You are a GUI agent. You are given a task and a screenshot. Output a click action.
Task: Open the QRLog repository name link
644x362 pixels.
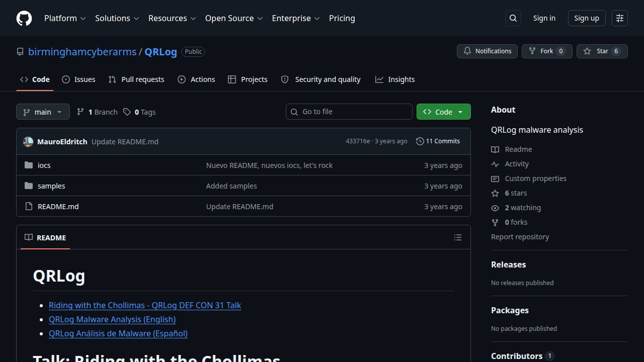click(x=160, y=52)
